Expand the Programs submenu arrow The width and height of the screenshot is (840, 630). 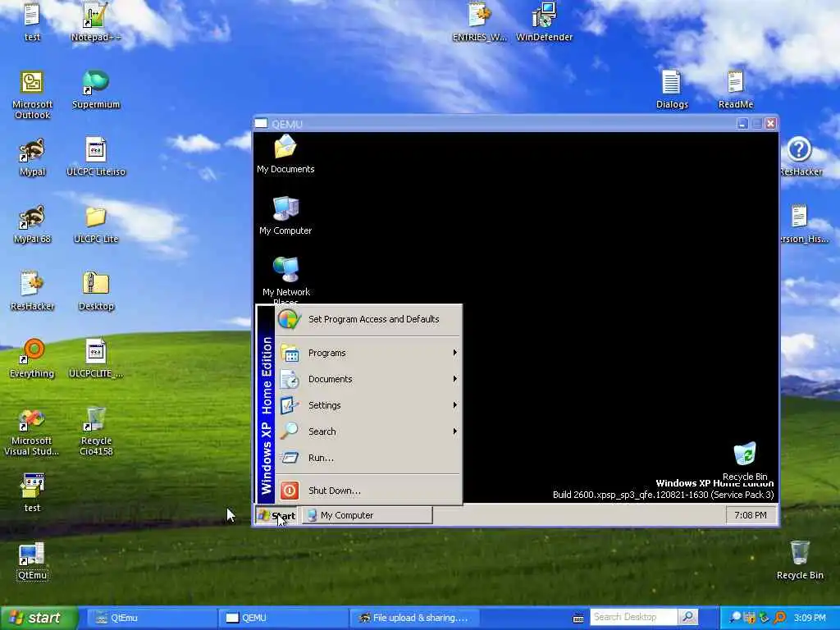coord(454,353)
